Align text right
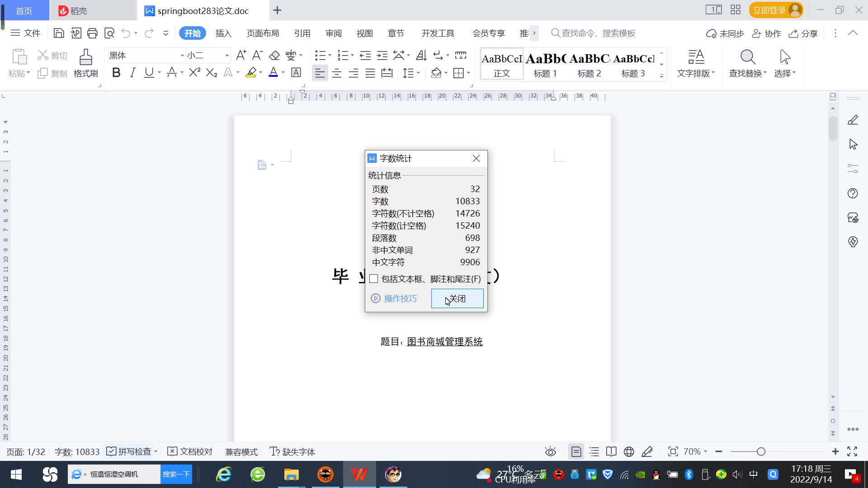Viewport: 868px width, 488px height. pyautogui.click(x=354, y=73)
